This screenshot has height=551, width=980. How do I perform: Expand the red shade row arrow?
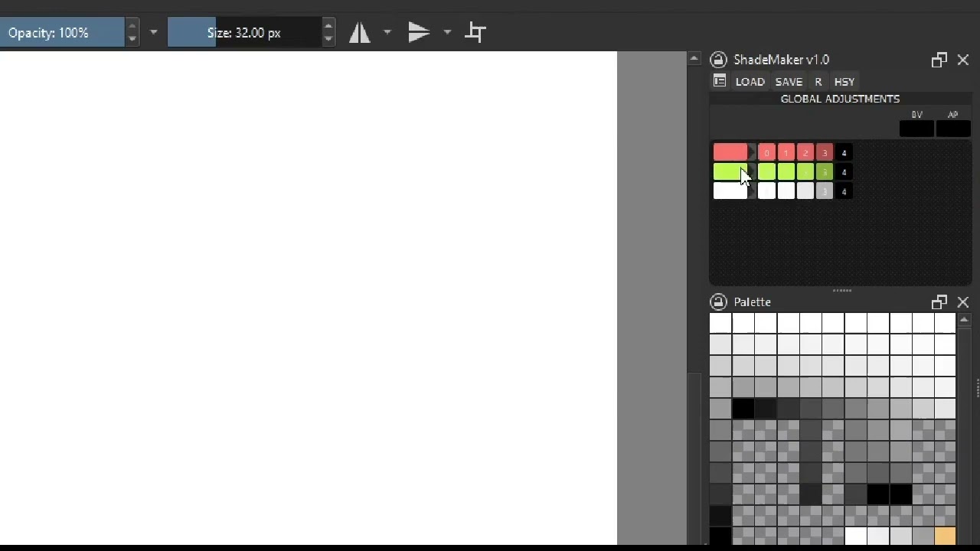(x=752, y=153)
